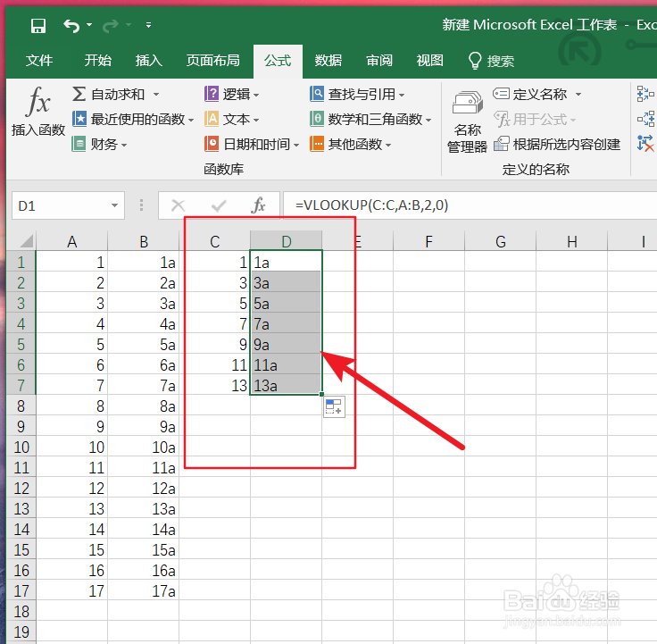657x644 pixels.
Task: Click the formula bar VLOOKUP text
Action: [x=371, y=205]
